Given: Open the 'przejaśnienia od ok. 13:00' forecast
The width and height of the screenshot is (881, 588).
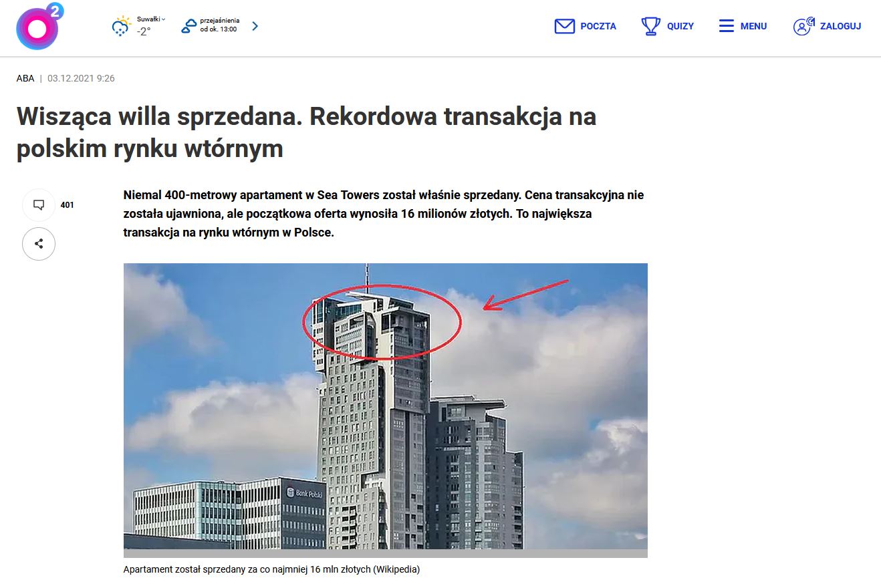Looking at the screenshot, I should [x=219, y=25].
